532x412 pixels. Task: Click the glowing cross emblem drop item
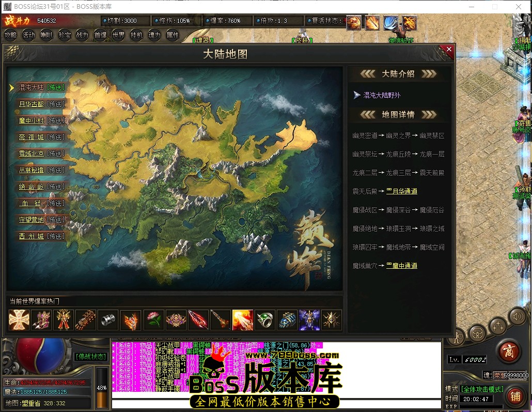[x=19, y=319]
